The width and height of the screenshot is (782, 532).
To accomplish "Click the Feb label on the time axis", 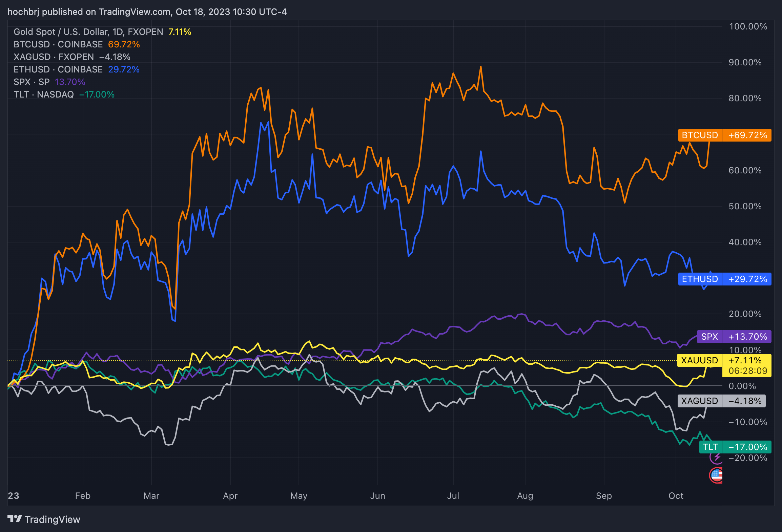I will (x=83, y=496).
